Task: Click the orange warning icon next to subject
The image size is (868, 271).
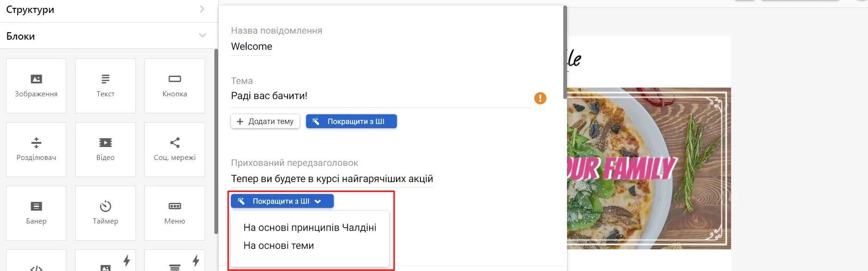Action: point(540,98)
